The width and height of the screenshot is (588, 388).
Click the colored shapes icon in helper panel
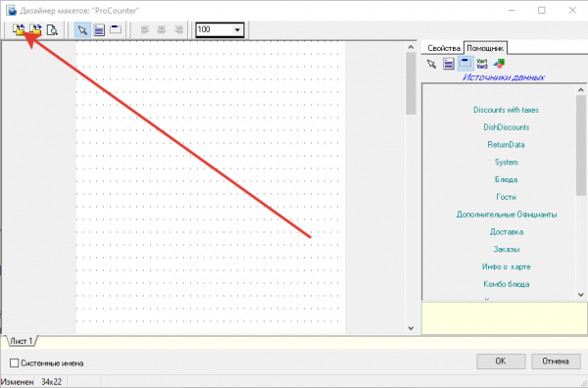499,64
